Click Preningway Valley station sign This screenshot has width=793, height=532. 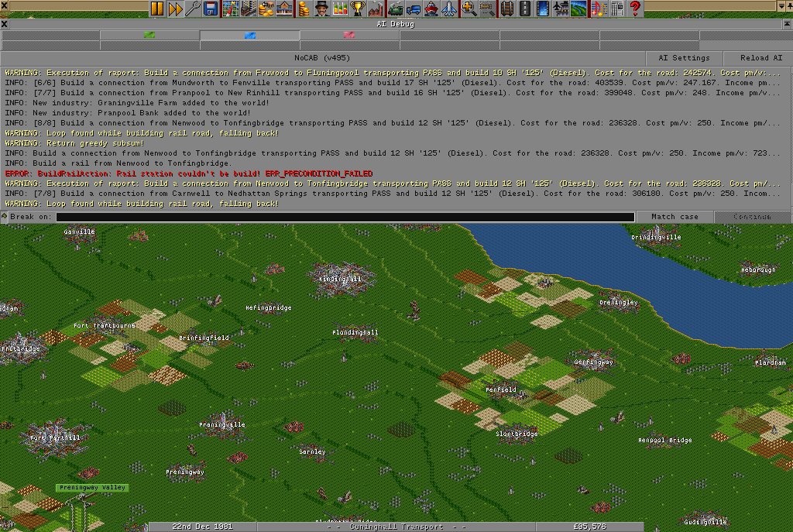click(92, 488)
